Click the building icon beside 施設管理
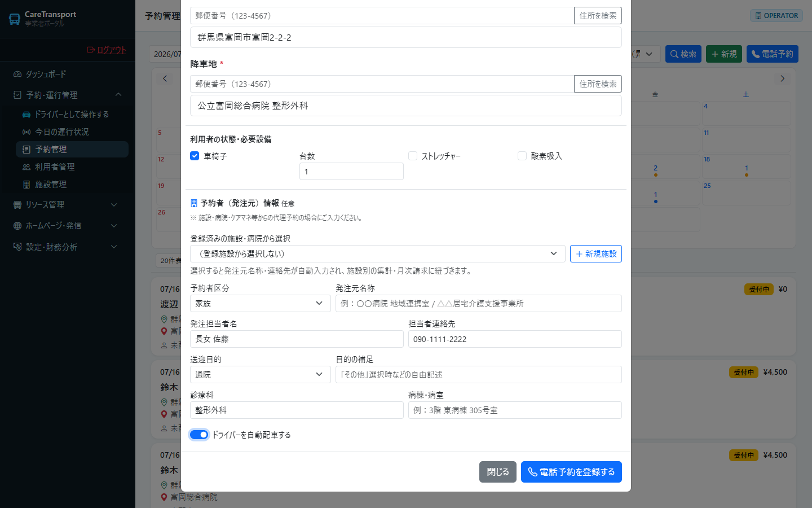Image resolution: width=812 pixels, height=508 pixels. (x=27, y=184)
